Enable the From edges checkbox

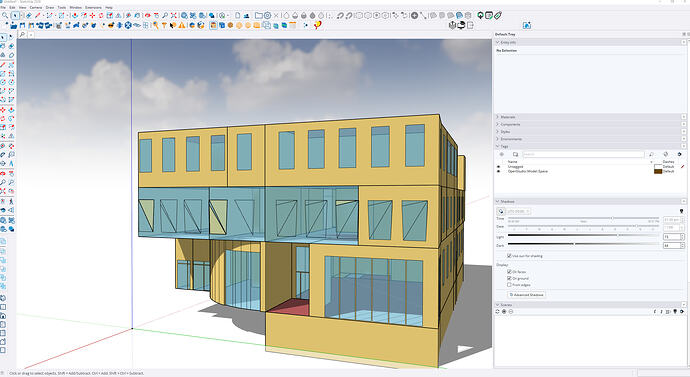(509, 285)
